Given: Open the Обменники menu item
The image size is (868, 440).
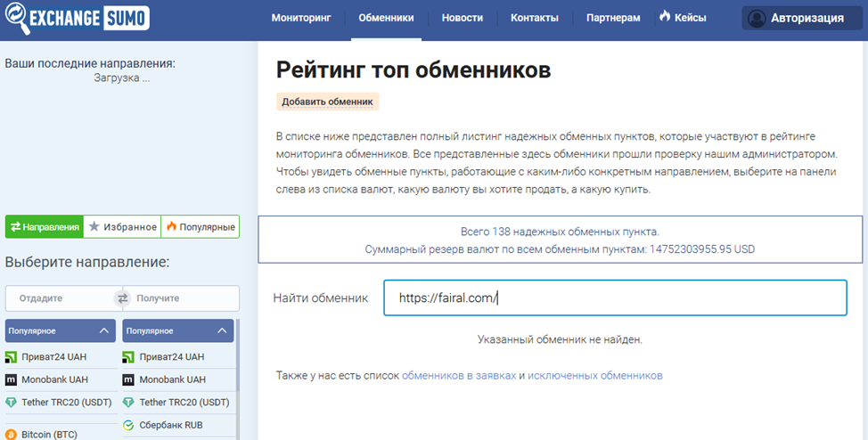Looking at the screenshot, I should pos(386,18).
